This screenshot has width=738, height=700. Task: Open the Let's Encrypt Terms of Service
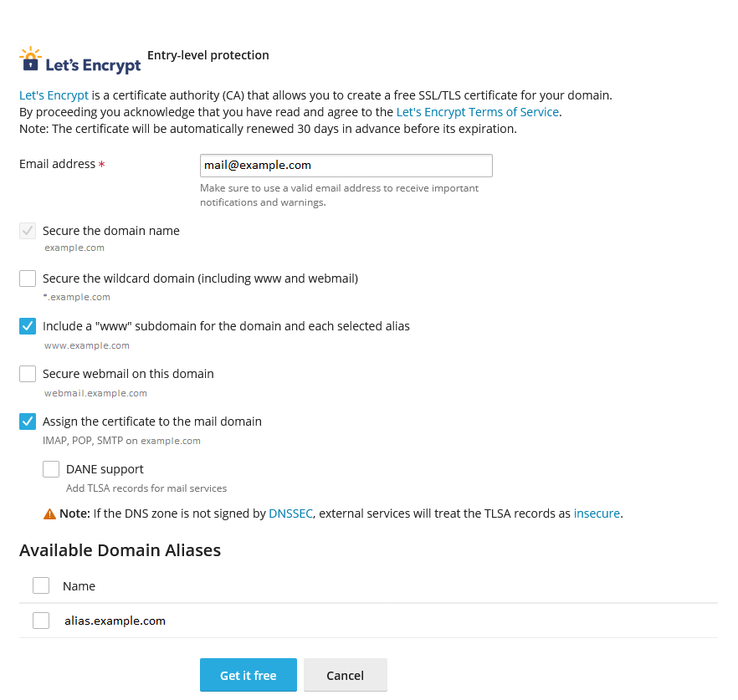477,111
